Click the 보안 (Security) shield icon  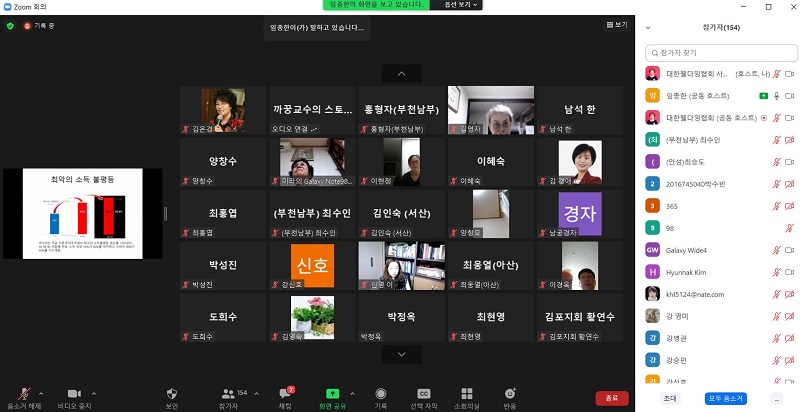coord(171,395)
